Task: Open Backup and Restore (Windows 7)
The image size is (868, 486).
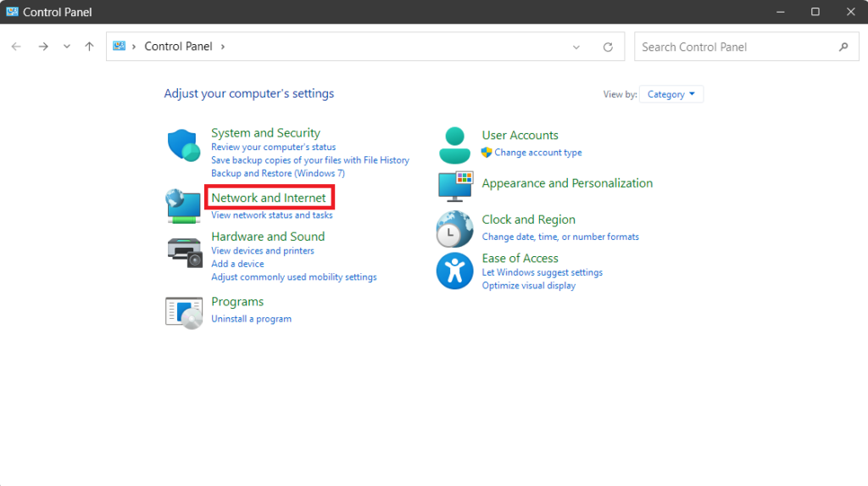Action: tap(277, 173)
